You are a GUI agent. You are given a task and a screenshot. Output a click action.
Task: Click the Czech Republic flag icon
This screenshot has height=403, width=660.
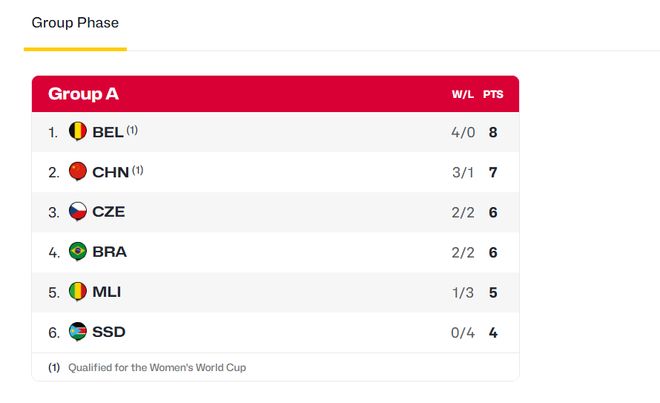78,211
